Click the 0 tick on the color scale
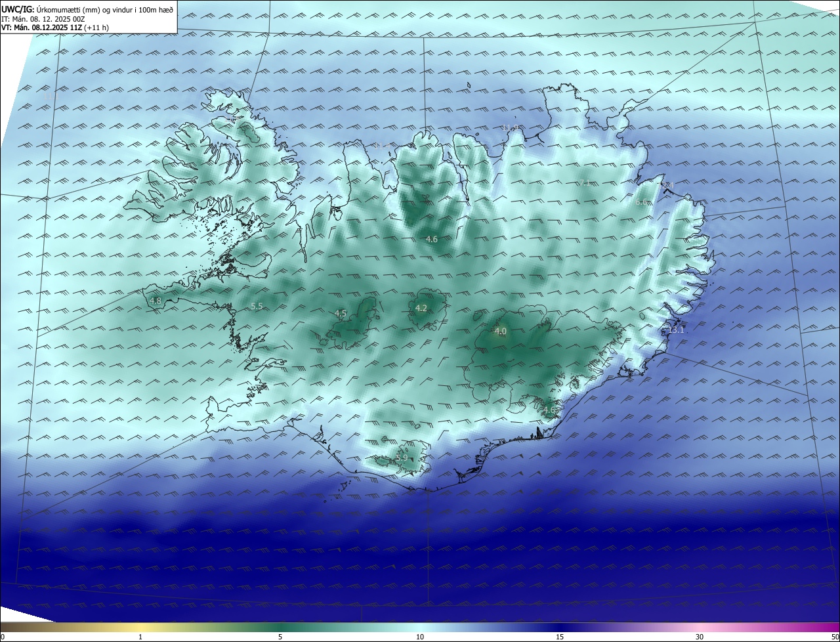This screenshot has height=642, width=840. coord(3,637)
